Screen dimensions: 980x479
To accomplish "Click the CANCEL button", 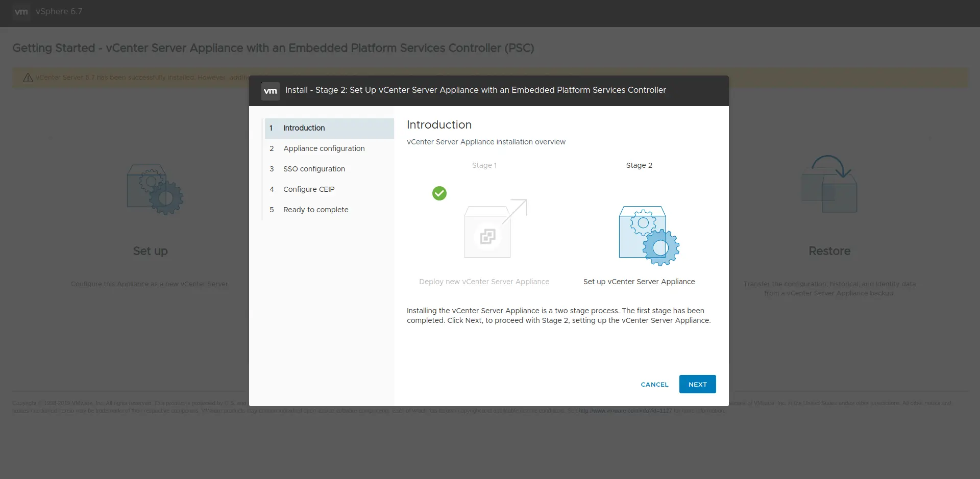I will (x=654, y=385).
